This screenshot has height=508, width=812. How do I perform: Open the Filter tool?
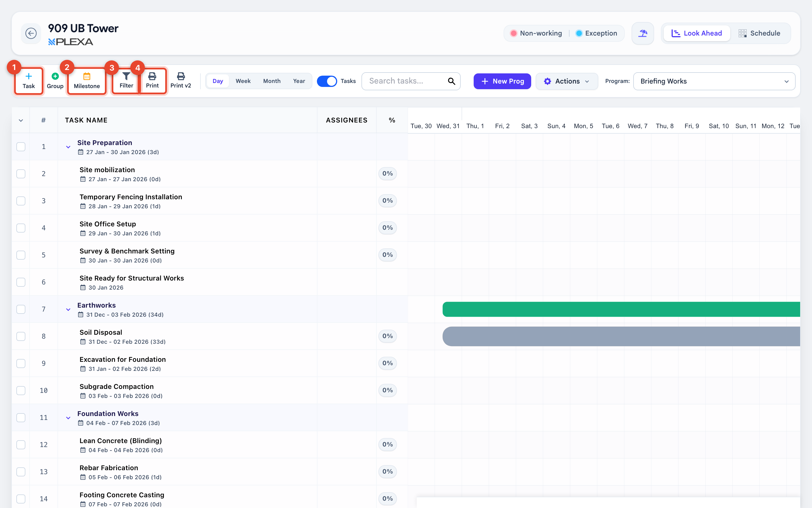point(126,81)
